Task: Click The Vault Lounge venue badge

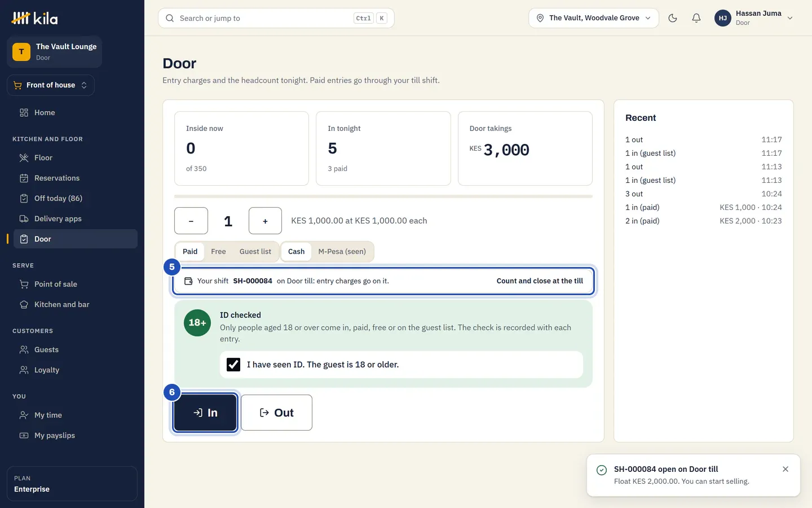Action: coord(54,52)
